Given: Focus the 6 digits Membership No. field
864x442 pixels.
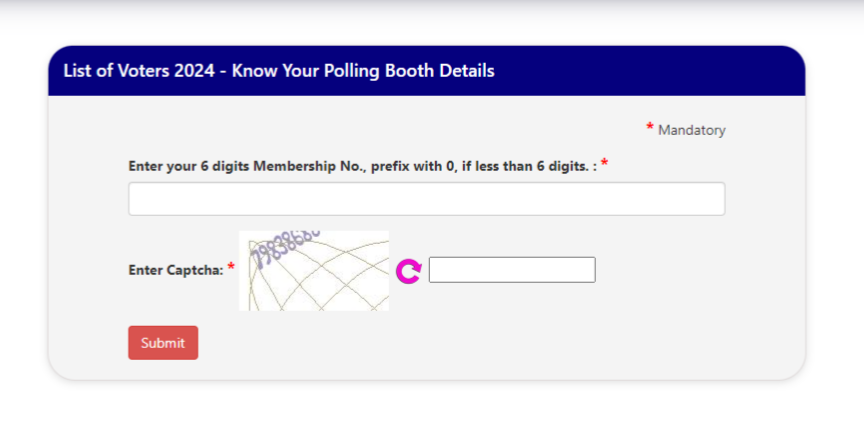Looking at the screenshot, I should pos(426,199).
